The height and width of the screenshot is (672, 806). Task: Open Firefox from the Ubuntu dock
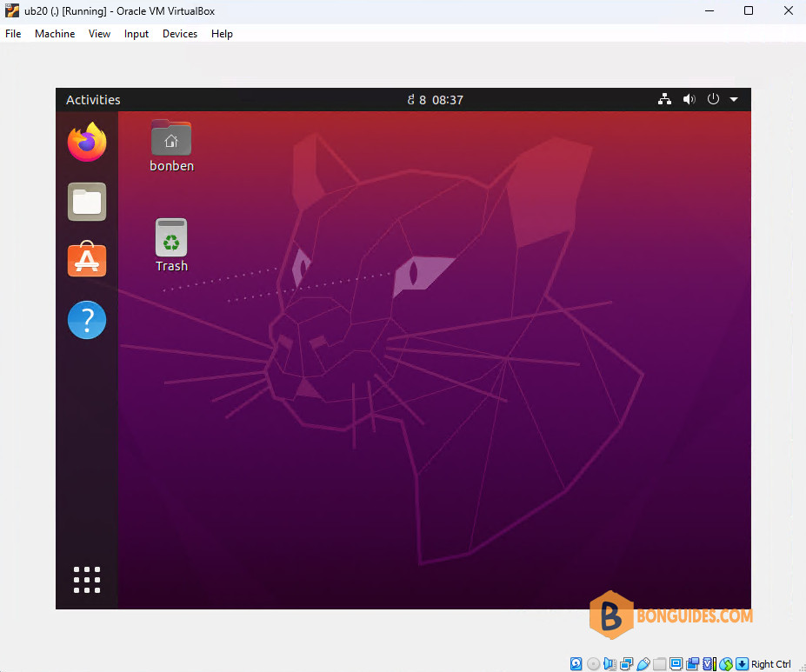[87, 142]
